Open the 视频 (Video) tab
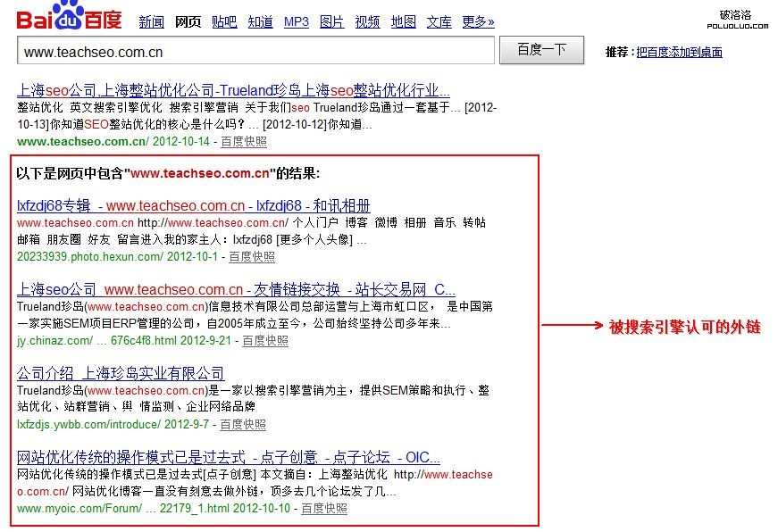 367,22
